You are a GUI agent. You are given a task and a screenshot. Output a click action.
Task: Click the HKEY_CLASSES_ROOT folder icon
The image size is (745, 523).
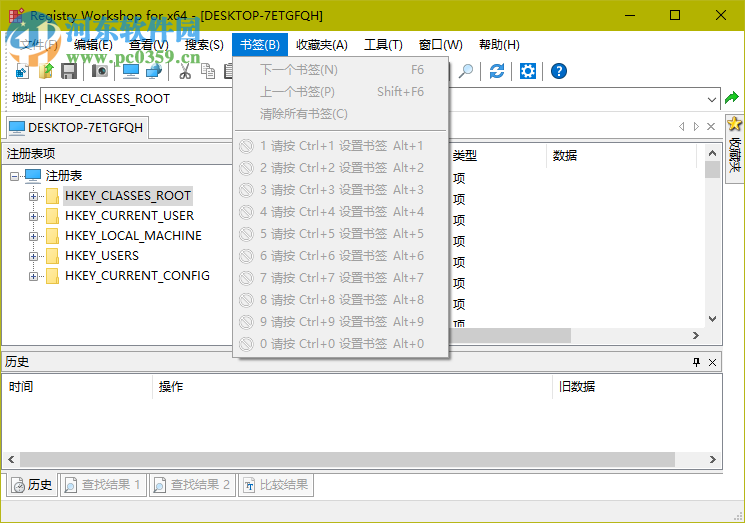(52, 196)
